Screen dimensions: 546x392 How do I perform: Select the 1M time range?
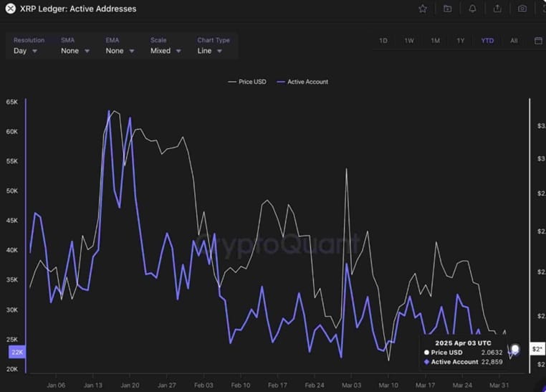coord(435,41)
